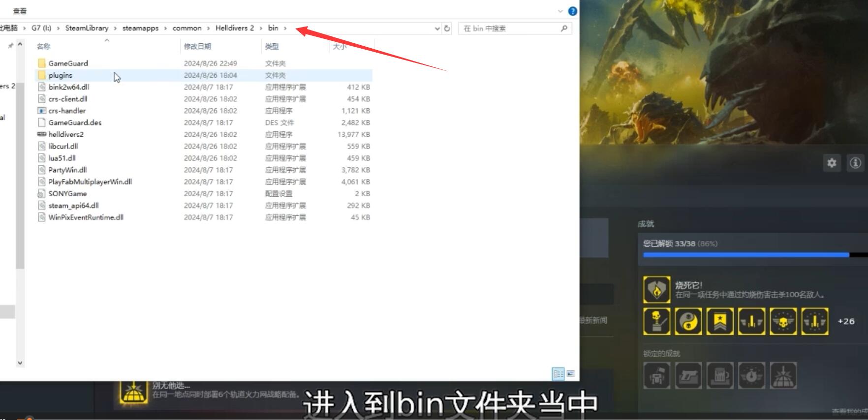Go to steamapps in address bar
Screen dimensions: 868x420
140,28
